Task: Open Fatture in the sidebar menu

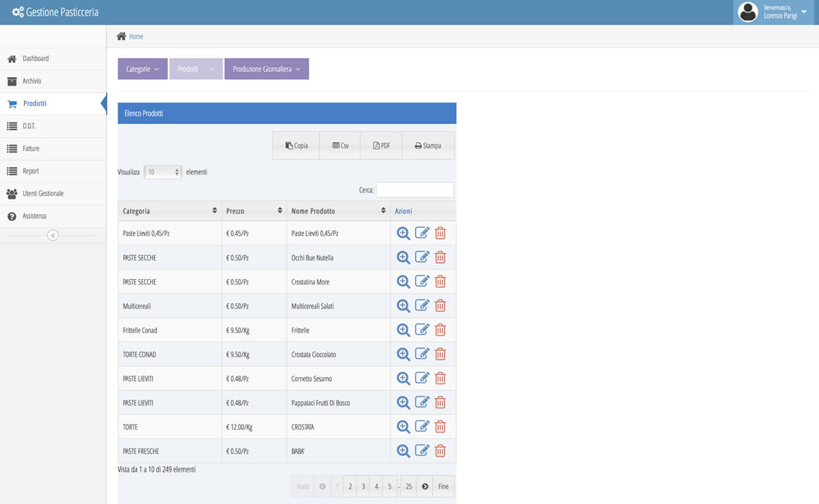Action: [31, 148]
